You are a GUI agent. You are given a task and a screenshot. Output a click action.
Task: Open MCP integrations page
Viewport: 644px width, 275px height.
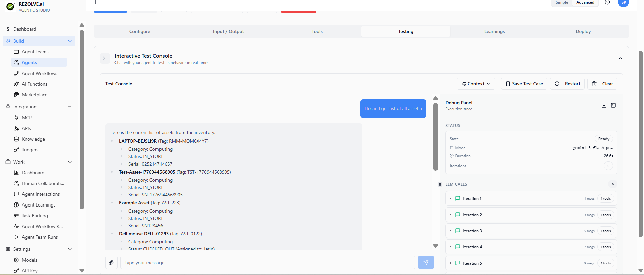click(x=27, y=118)
